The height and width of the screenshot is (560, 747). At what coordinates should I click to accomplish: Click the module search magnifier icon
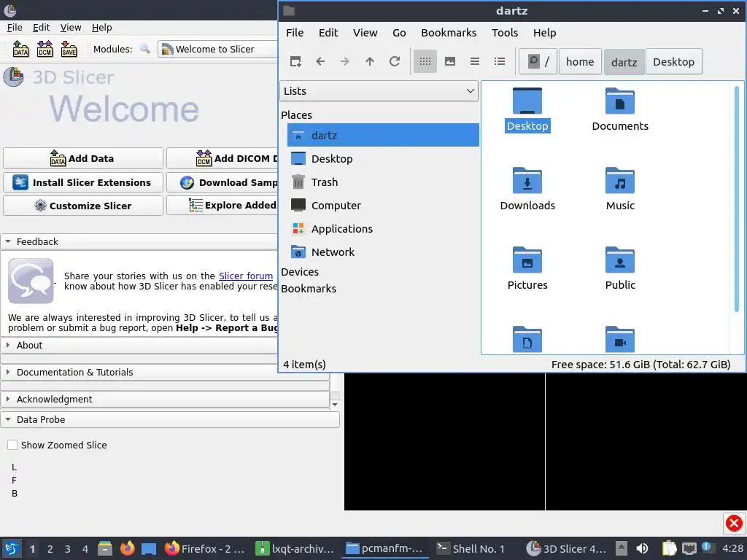(145, 49)
